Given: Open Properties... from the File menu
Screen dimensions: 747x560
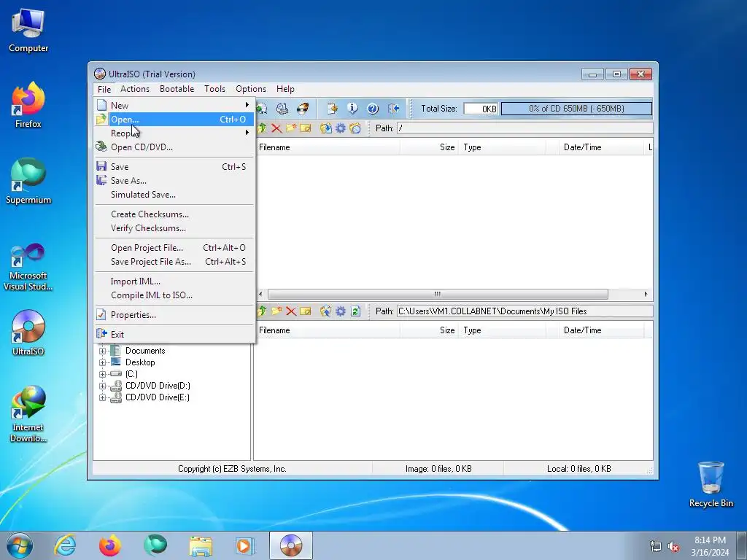Looking at the screenshot, I should click(174, 315).
